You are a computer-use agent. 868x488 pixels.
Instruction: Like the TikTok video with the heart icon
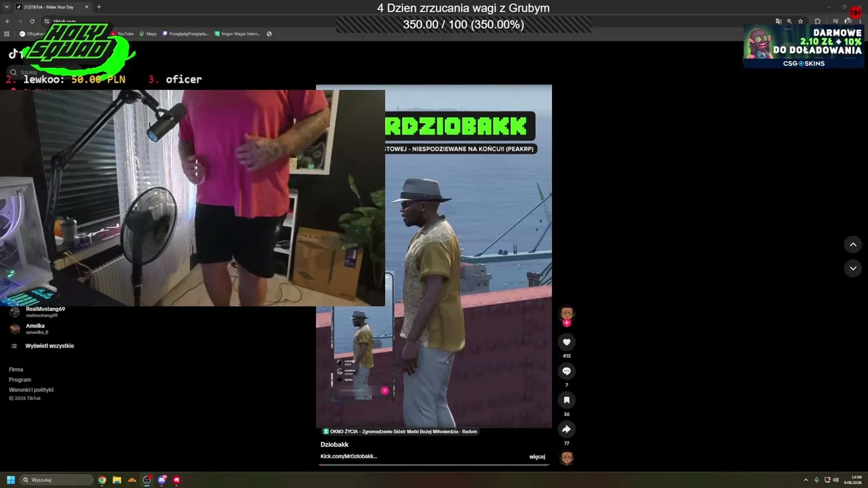coord(567,342)
